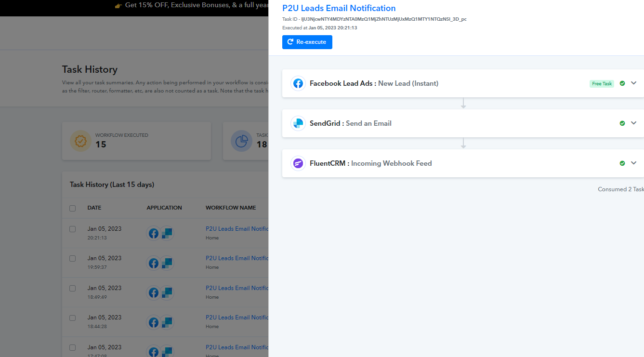Click the WORKFLOW NAME column header
Image resolution: width=644 pixels, height=357 pixels.
tap(231, 208)
